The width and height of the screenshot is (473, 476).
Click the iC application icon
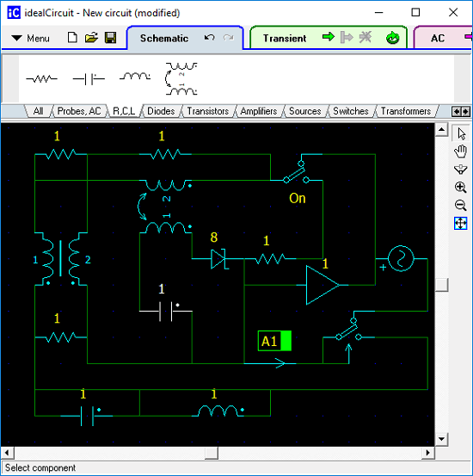coord(14,13)
